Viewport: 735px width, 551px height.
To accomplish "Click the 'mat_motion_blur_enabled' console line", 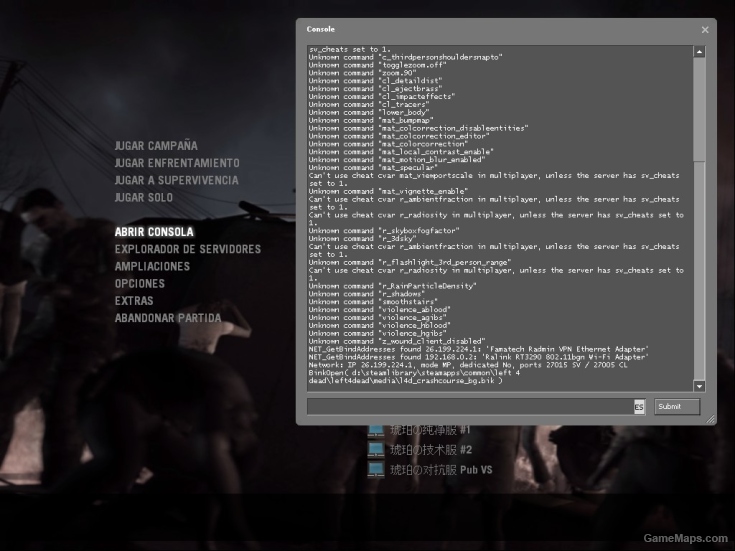I will point(397,160).
